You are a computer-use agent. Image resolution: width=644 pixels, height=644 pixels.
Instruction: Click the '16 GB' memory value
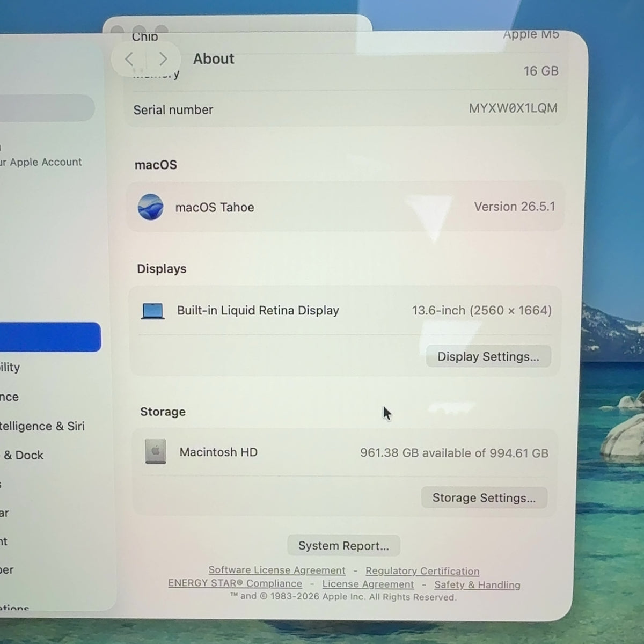[541, 71]
